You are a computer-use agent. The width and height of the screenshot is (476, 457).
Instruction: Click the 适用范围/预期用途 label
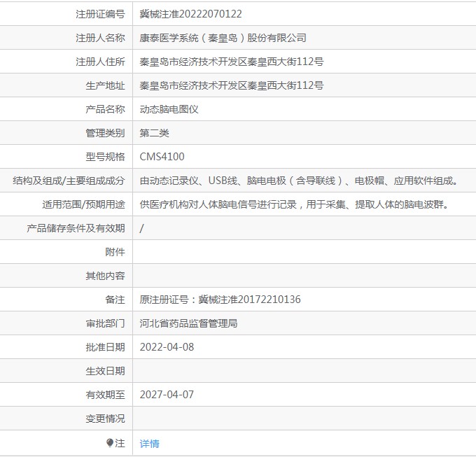[x=83, y=204]
